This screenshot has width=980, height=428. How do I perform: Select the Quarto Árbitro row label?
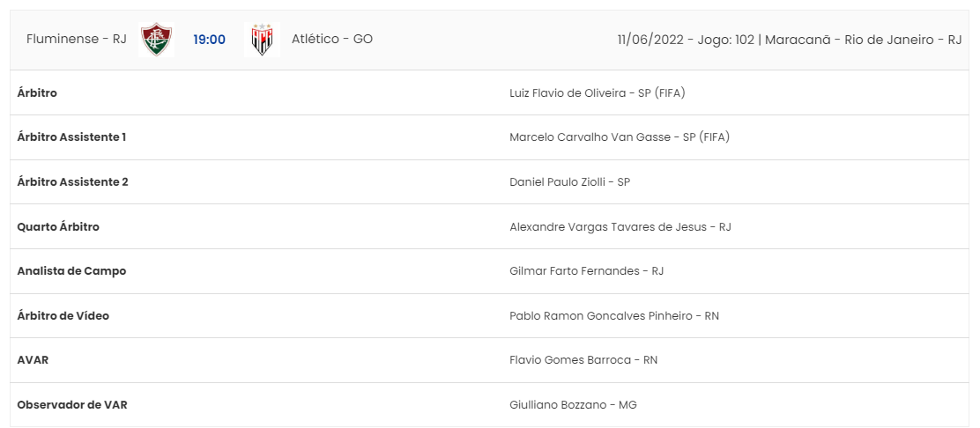pos(58,227)
